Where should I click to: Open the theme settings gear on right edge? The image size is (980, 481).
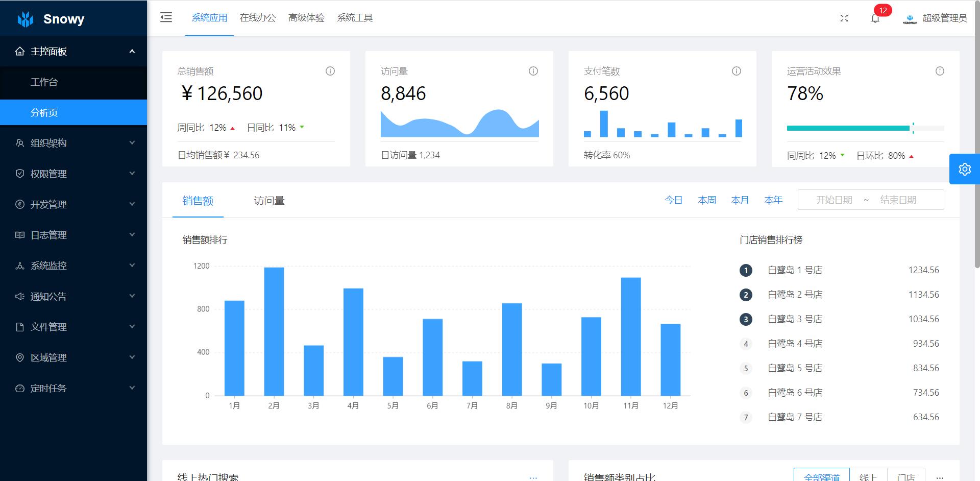pos(964,169)
